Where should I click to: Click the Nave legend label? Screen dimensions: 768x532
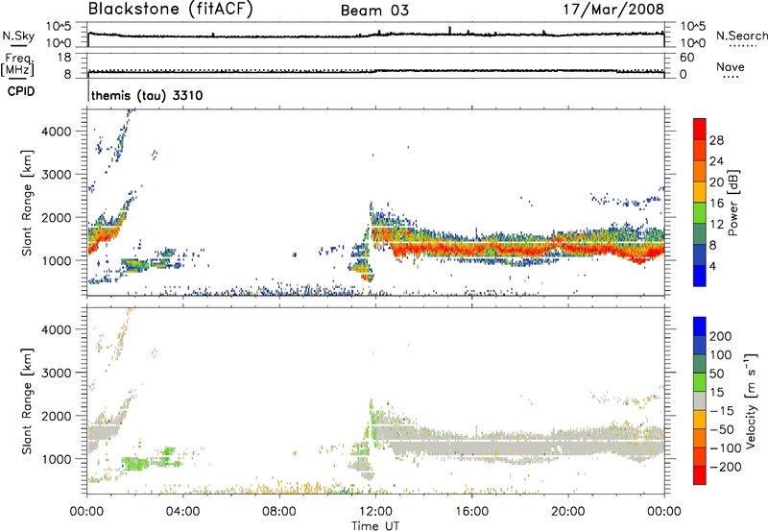click(x=731, y=66)
